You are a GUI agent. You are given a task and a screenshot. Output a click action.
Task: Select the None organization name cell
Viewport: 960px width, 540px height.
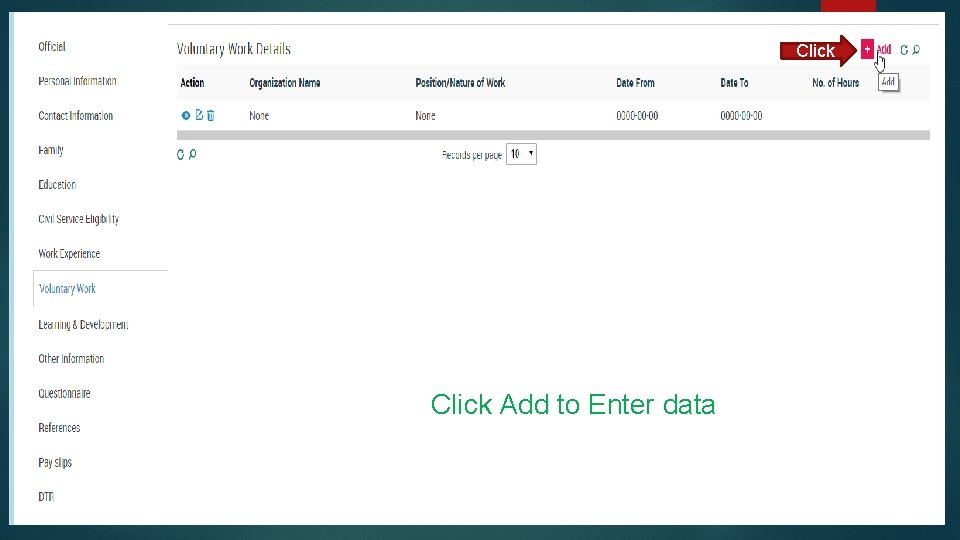click(x=259, y=116)
